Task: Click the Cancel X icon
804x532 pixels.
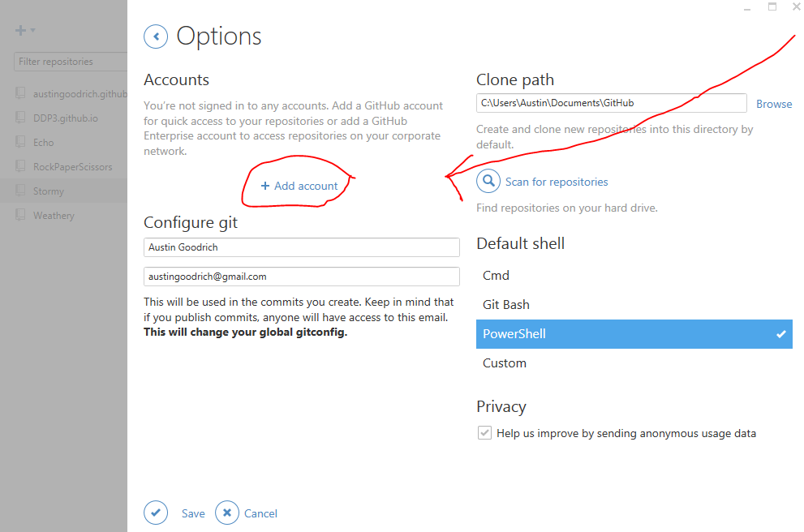Action: (x=227, y=513)
